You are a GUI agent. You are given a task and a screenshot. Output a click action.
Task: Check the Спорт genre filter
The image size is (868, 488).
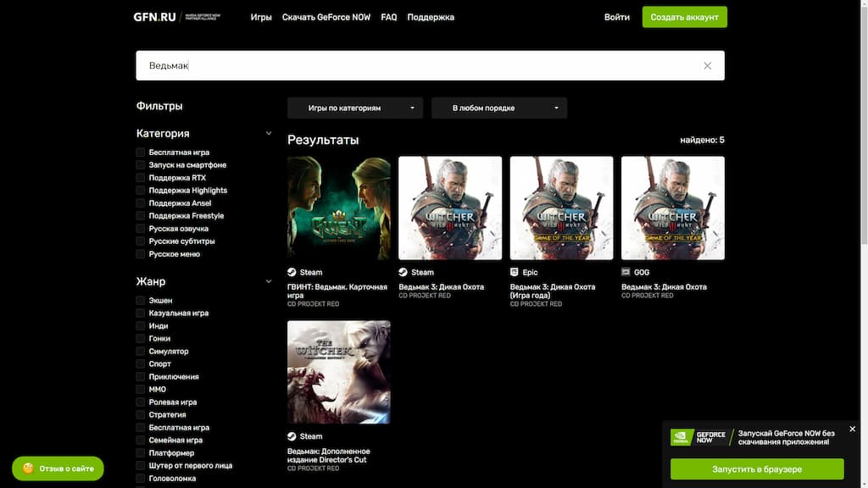141,364
